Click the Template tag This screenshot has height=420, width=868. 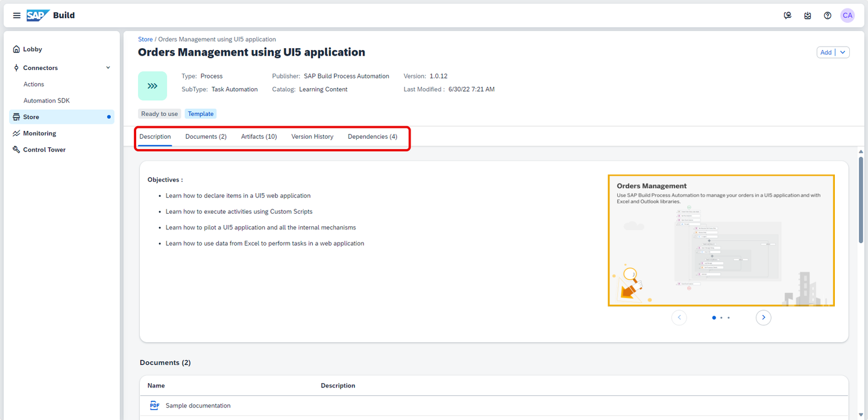click(201, 113)
